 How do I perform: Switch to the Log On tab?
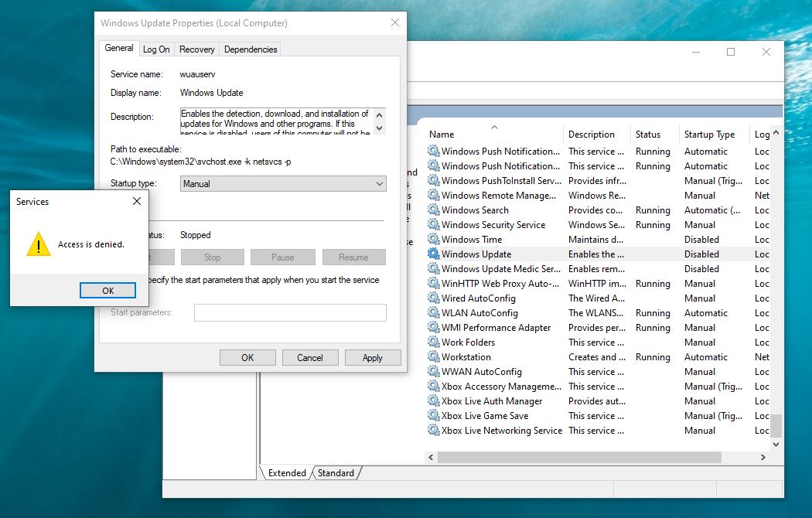click(x=156, y=49)
